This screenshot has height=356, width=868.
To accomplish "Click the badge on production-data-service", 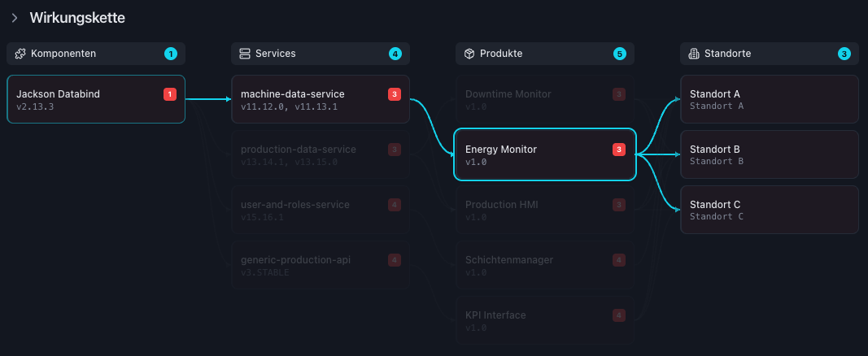I will coord(395,150).
